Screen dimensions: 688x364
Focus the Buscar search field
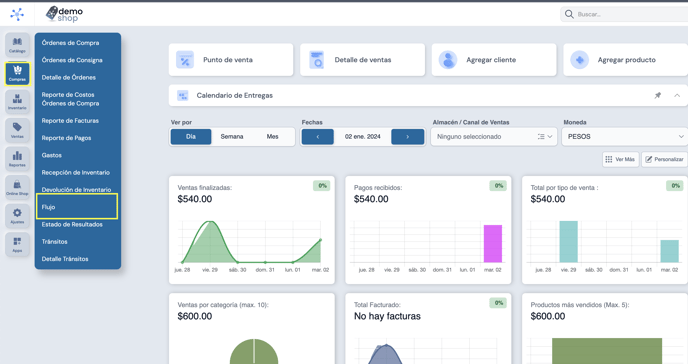[x=624, y=14]
